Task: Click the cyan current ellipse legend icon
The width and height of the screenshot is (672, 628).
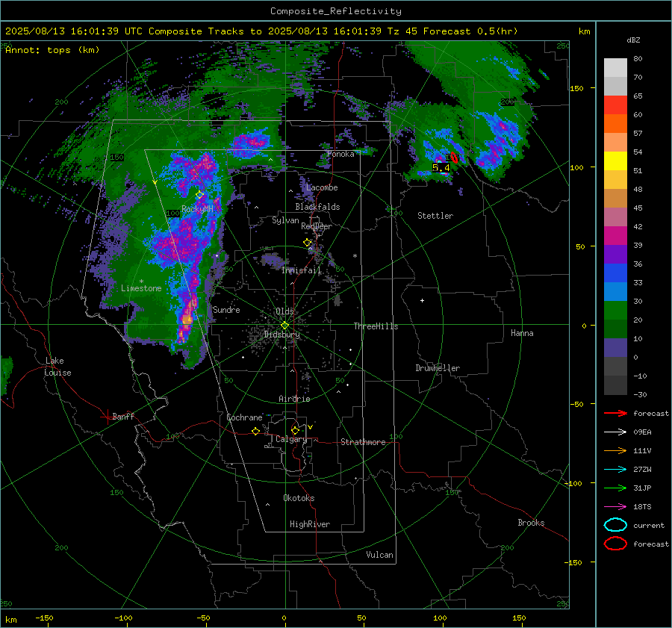Action: click(x=615, y=525)
